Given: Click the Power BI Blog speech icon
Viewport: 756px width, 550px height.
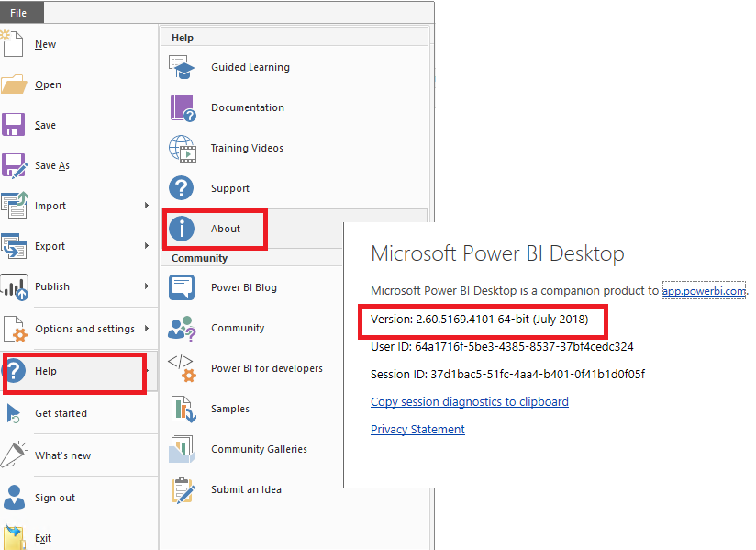Looking at the screenshot, I should [182, 287].
